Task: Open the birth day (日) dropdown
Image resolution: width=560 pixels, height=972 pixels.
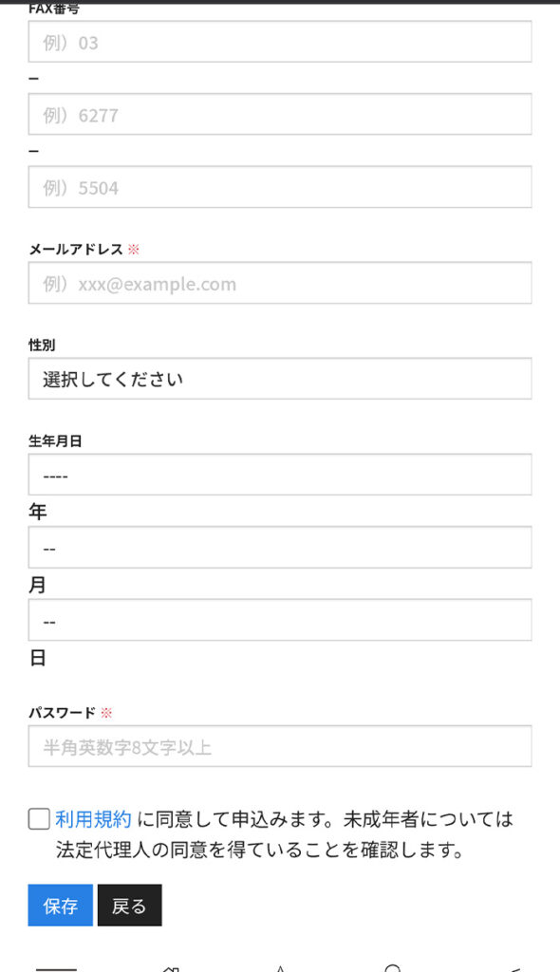Action: point(280,619)
